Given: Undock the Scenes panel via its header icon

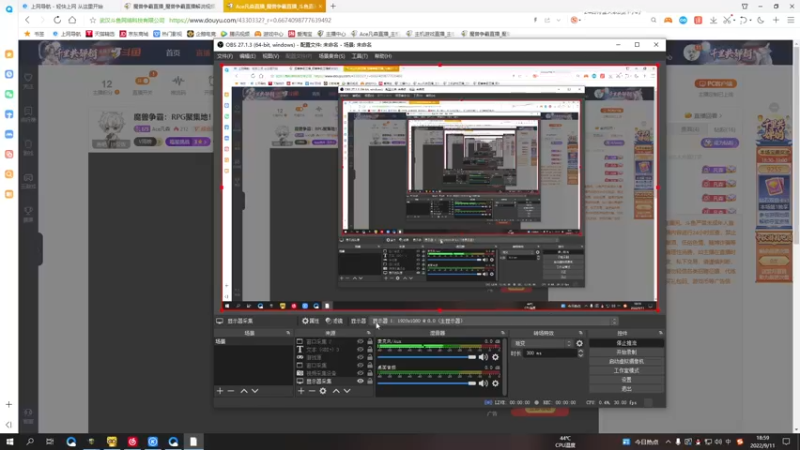Looking at the screenshot, I should pos(288,333).
